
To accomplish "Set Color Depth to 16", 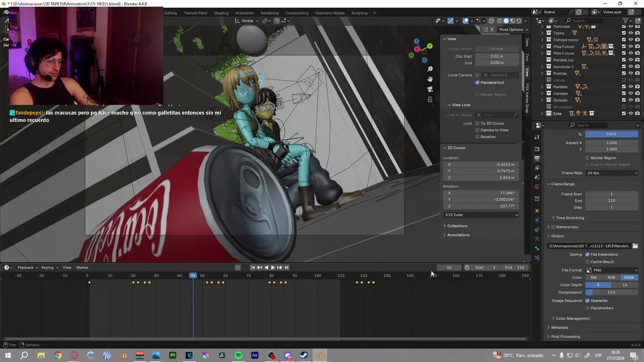I will [625, 285].
